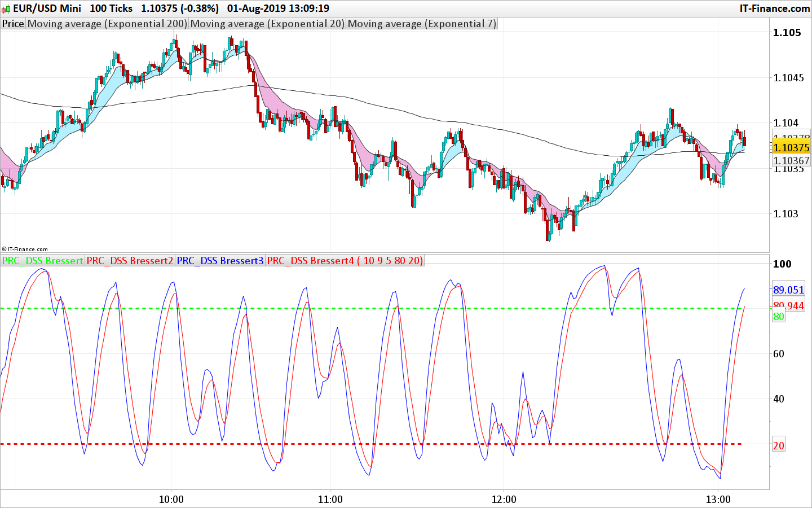Click the 100 Ticks timeframe text
This screenshot has height=508, width=812.
[111, 8]
